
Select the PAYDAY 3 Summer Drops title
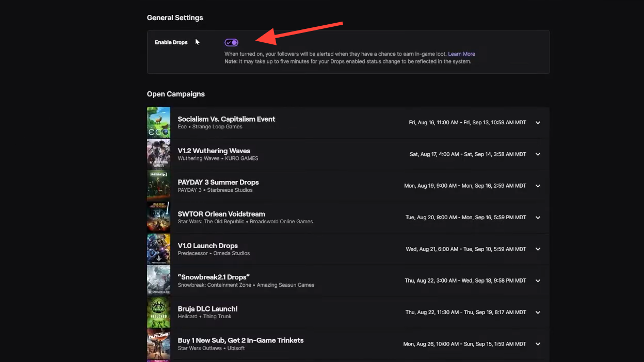click(x=218, y=182)
